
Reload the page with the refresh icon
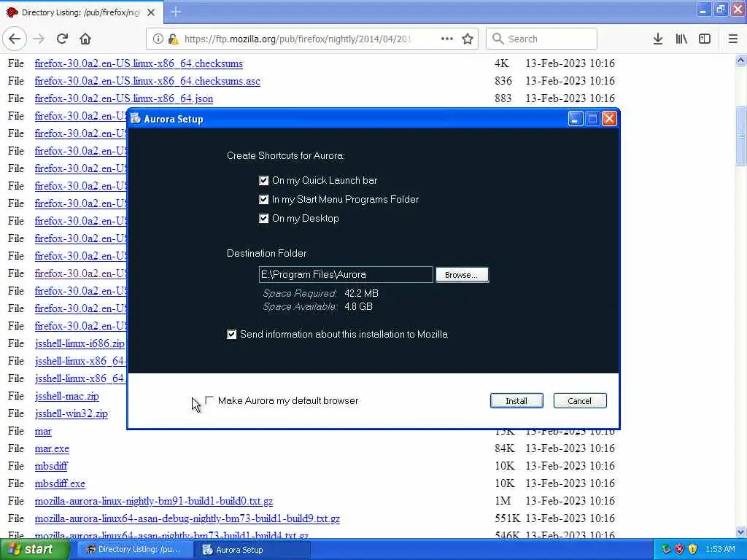62,39
